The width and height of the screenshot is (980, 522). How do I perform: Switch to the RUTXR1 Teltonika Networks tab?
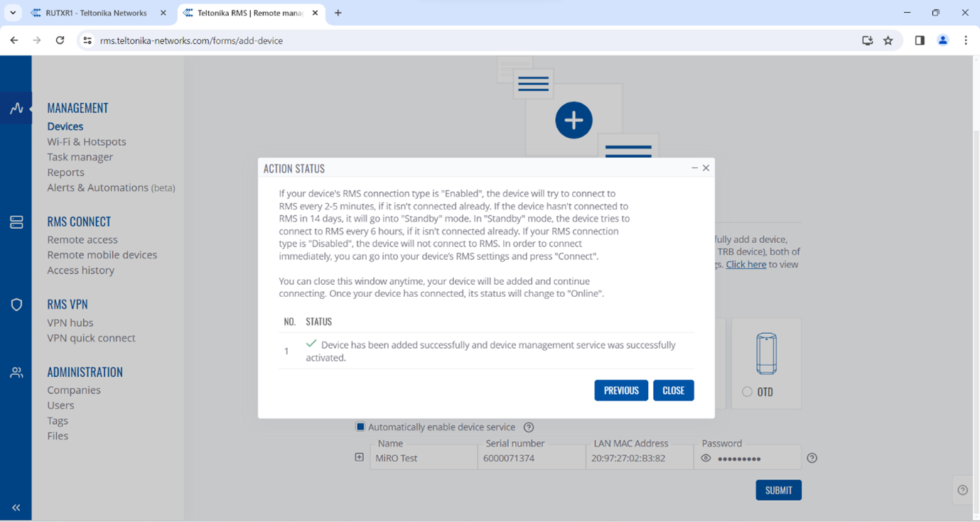click(96, 13)
